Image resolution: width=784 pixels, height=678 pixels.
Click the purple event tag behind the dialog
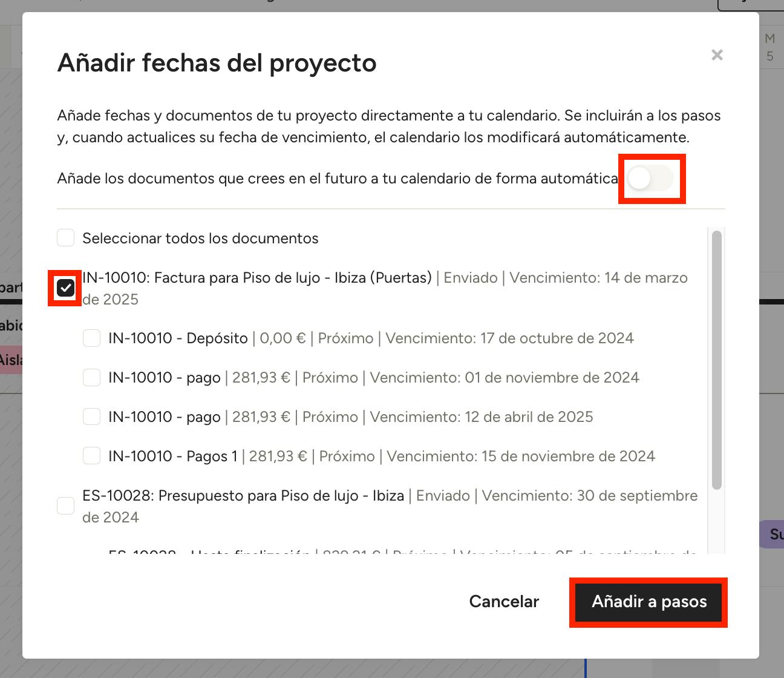tap(772, 534)
